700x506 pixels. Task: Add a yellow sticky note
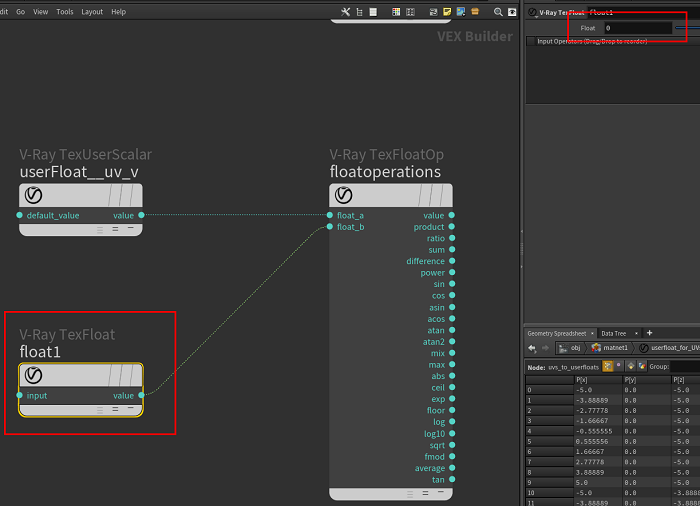click(x=447, y=12)
